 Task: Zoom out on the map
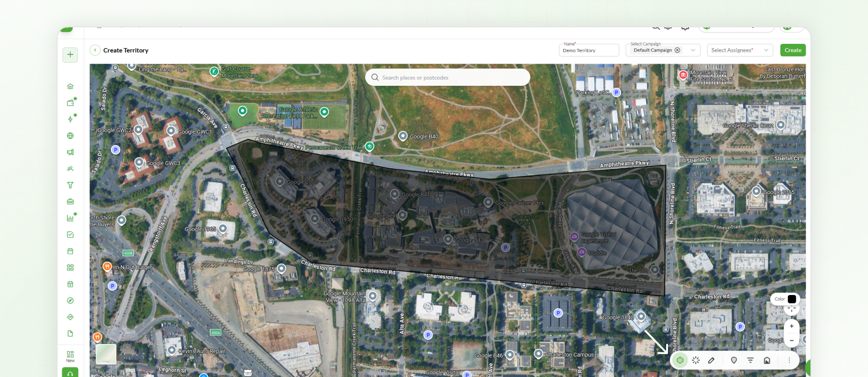(792, 340)
